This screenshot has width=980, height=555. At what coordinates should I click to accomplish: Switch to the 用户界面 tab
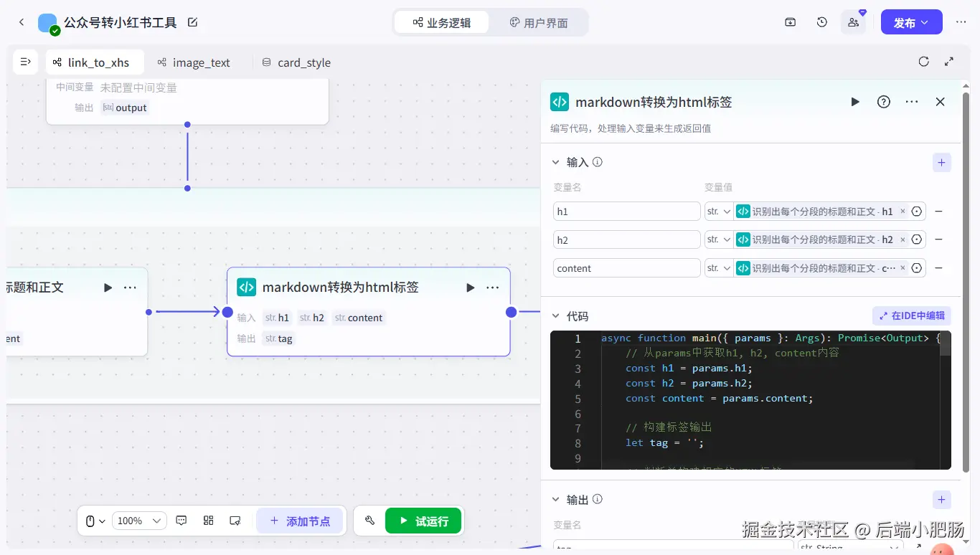[x=538, y=22]
